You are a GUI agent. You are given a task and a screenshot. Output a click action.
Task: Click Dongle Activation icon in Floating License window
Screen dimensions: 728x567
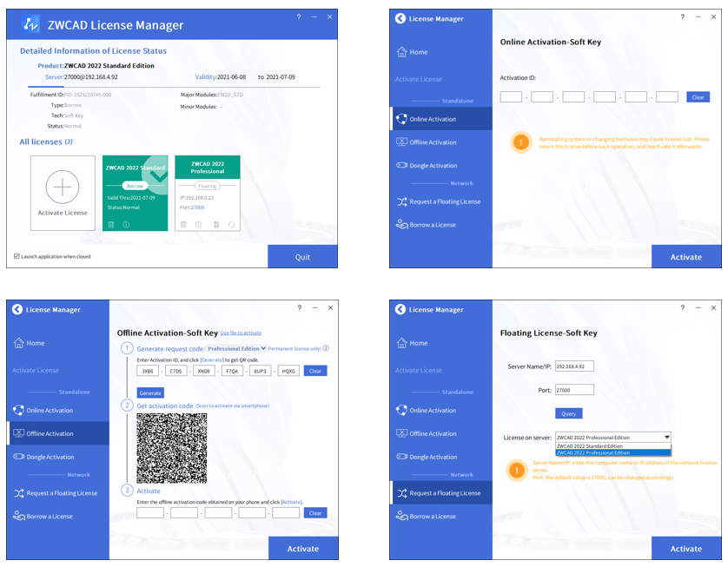(401, 457)
